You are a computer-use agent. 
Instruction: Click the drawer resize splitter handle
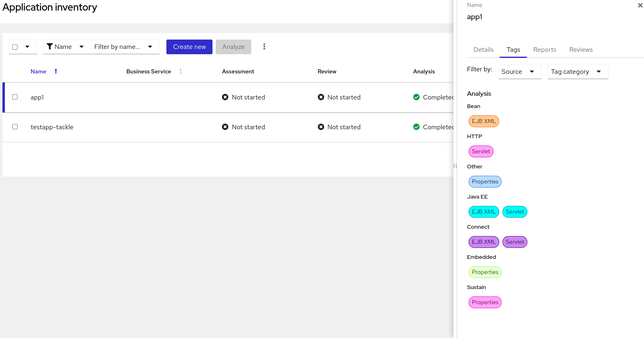click(455, 166)
